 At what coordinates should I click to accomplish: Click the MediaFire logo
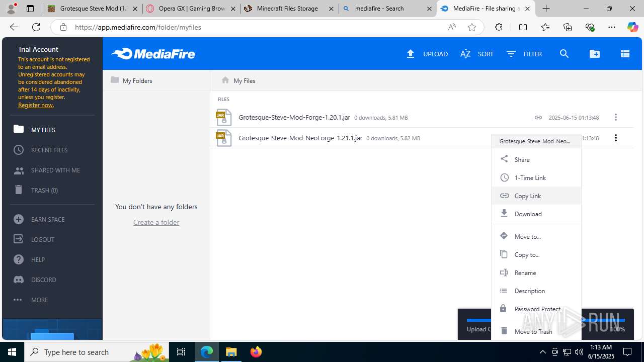153,54
